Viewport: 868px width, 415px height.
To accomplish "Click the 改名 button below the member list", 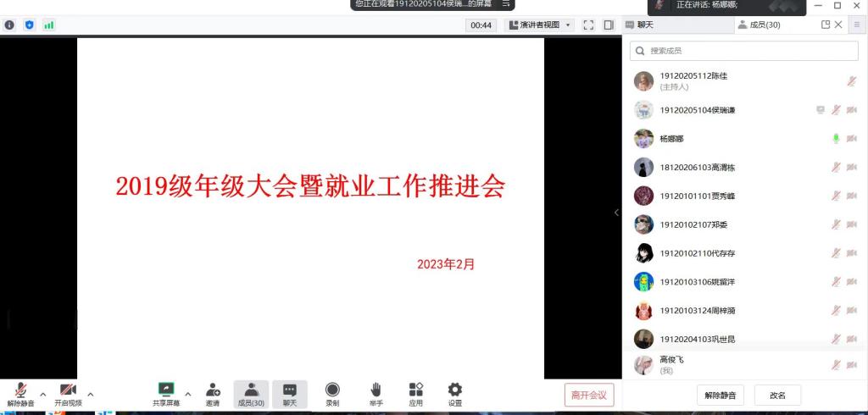I will tap(777, 395).
